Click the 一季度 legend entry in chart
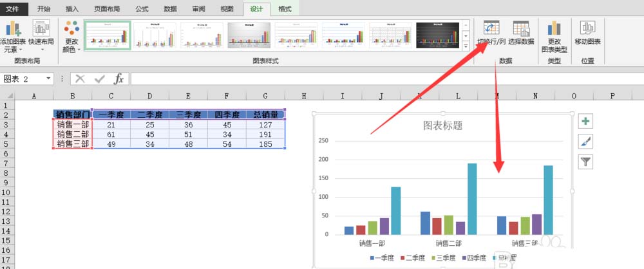This screenshot has height=269, width=644. pyautogui.click(x=382, y=258)
